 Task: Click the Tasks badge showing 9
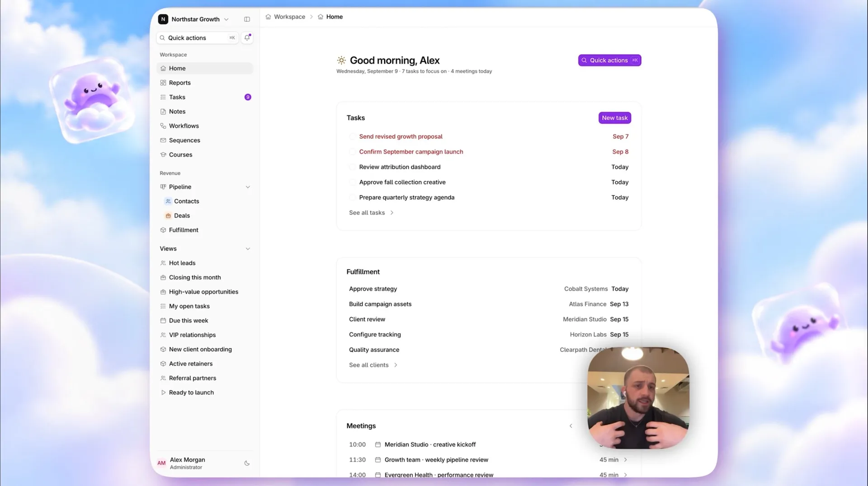click(x=248, y=97)
